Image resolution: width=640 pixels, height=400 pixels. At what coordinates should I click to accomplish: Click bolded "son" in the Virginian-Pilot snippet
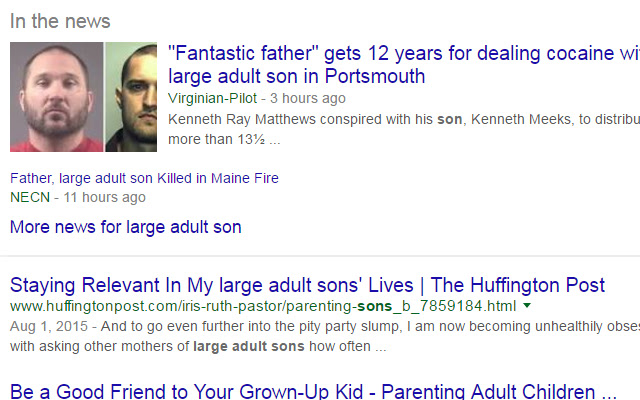coord(448,119)
